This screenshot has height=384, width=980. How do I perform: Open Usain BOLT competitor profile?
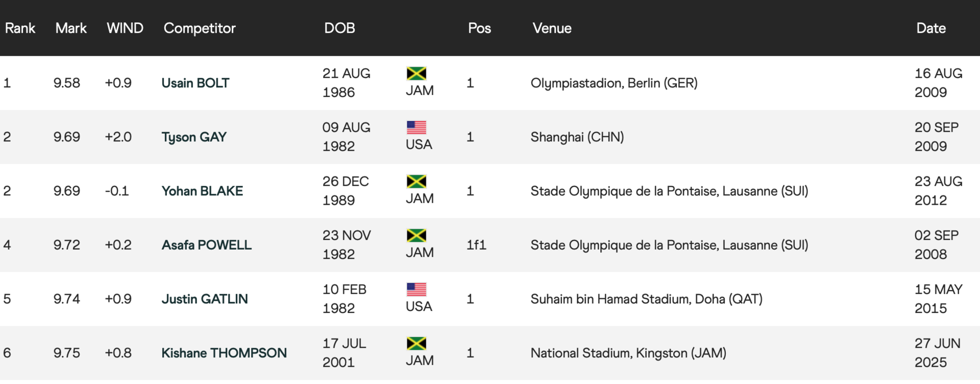pyautogui.click(x=195, y=83)
